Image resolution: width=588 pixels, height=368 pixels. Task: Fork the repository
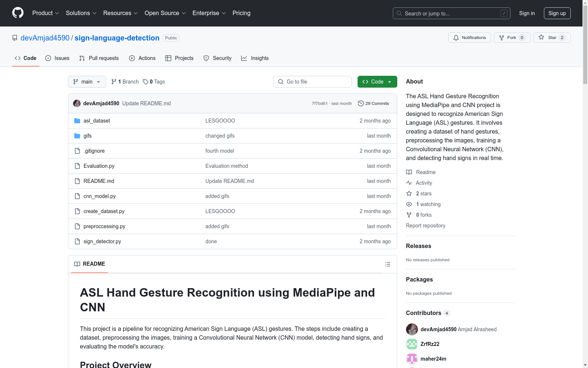click(512, 38)
